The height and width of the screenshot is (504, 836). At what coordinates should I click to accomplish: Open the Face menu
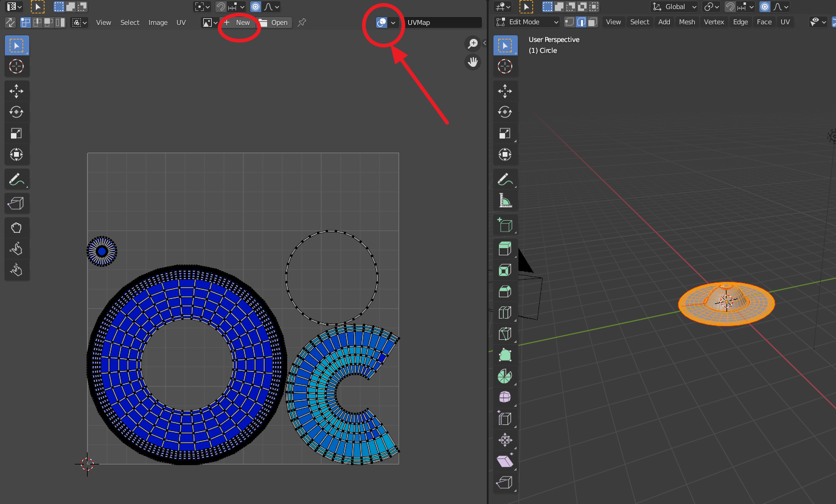tap(764, 22)
